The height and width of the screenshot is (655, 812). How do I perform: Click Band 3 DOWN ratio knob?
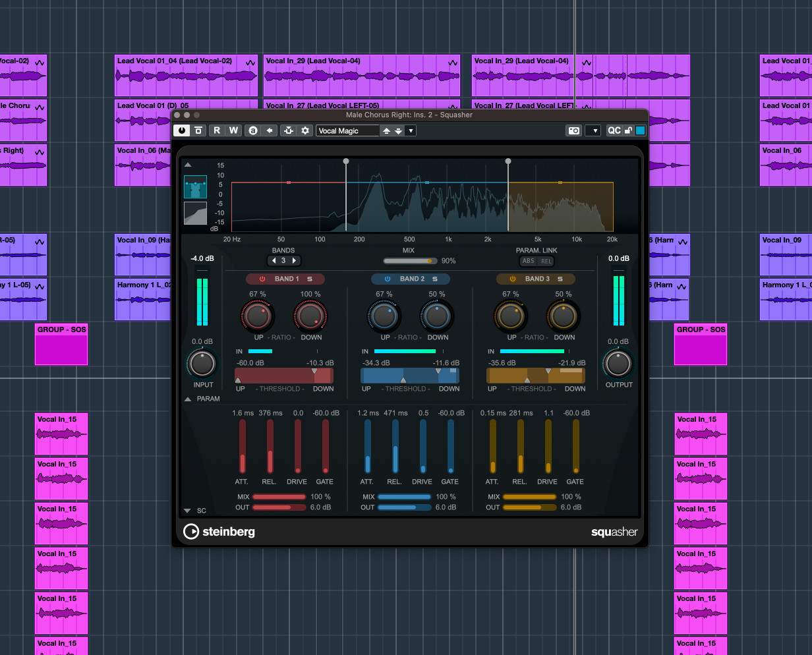[564, 316]
